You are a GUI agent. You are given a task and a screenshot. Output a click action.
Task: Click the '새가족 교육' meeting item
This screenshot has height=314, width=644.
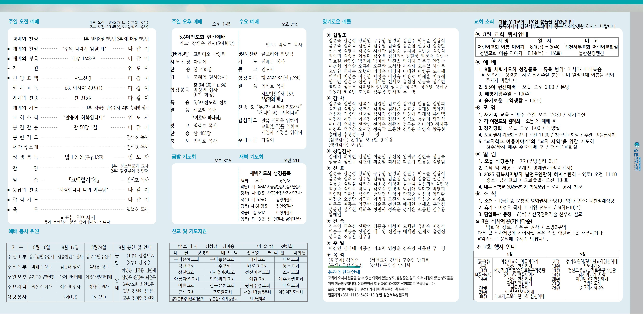pos(497,115)
